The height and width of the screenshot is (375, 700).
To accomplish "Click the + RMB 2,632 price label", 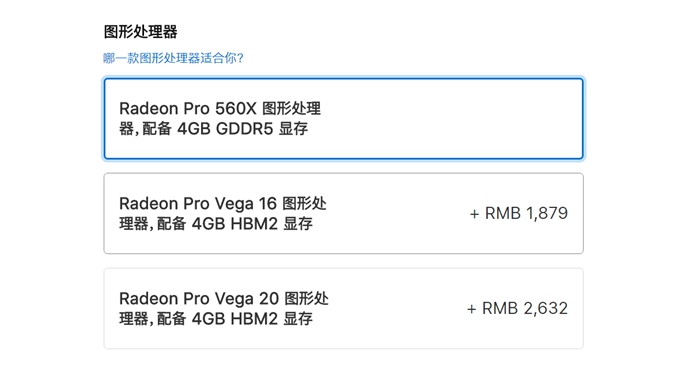I will pos(517,308).
